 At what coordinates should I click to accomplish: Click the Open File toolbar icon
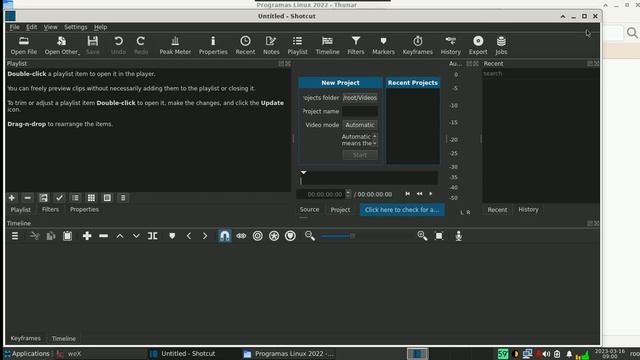point(24,45)
